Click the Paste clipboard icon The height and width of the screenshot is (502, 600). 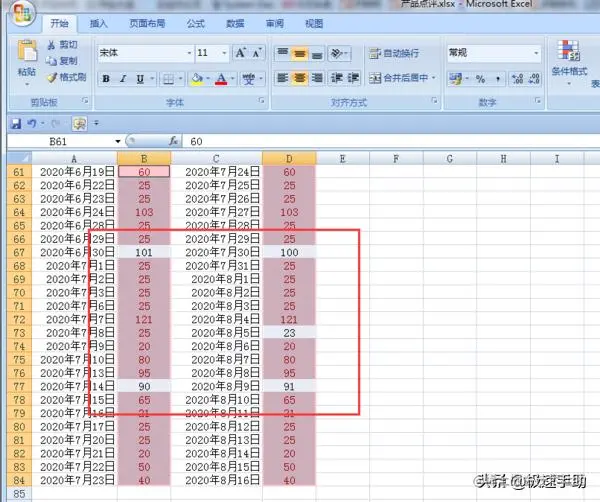[x=27, y=51]
